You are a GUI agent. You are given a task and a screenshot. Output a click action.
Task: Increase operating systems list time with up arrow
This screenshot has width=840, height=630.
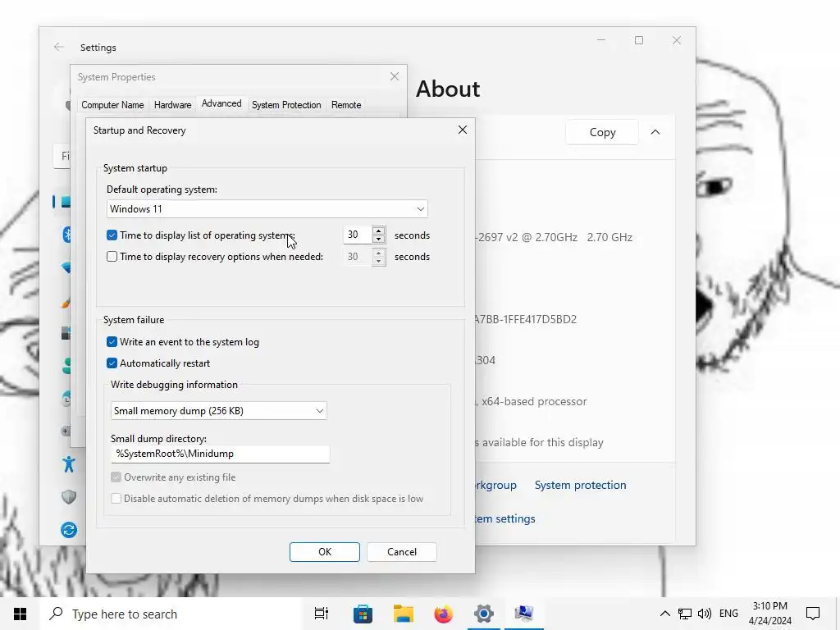point(379,231)
